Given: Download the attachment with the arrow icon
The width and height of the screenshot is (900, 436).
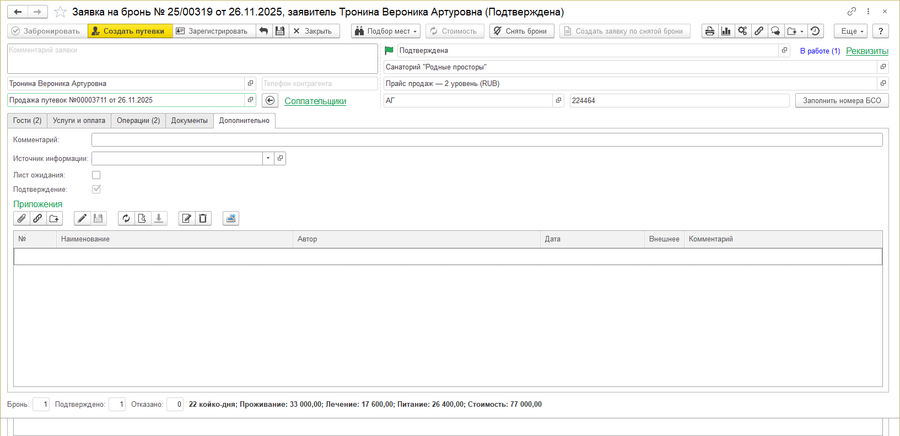Looking at the screenshot, I should pos(159,218).
